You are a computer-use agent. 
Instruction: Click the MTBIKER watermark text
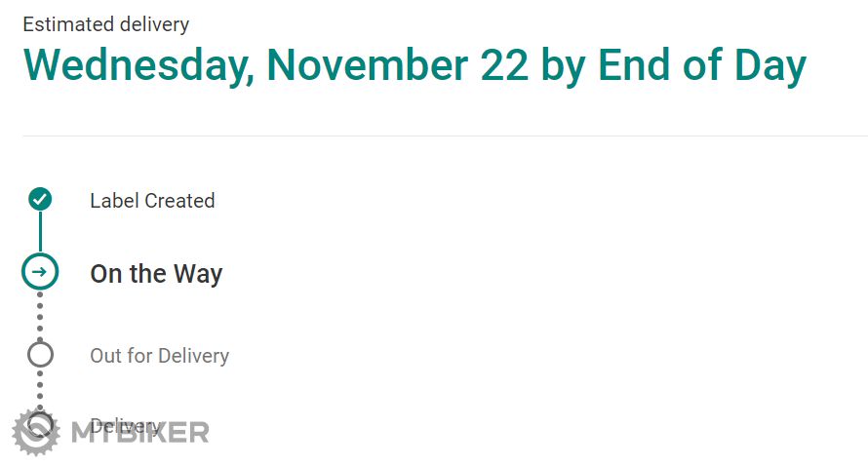pyautogui.click(x=139, y=433)
